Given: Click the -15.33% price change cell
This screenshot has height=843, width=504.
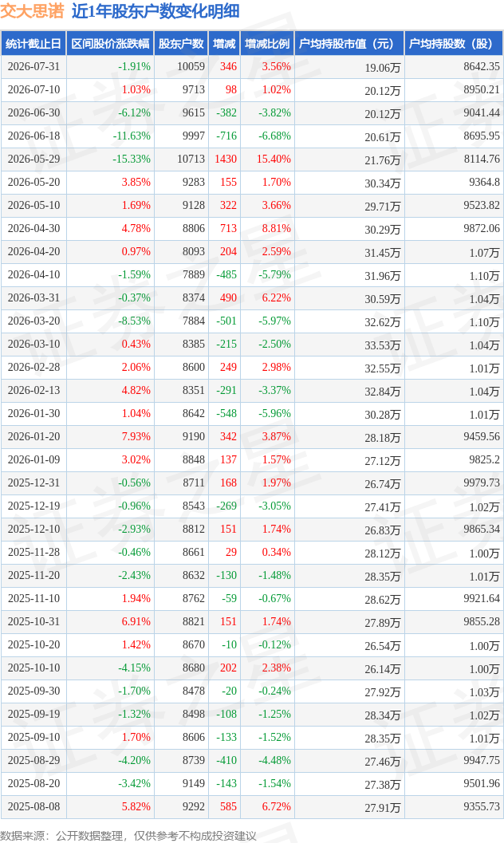Looking at the screenshot, I should click(x=131, y=160).
